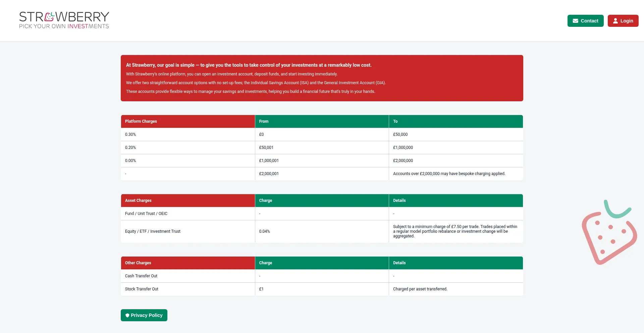Click the £1 charge cell
Viewport: 644px width, 333px height.
[322, 289]
